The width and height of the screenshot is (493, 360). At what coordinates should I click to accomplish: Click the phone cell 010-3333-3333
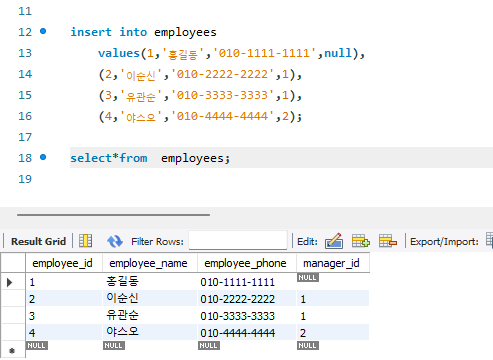coord(247,315)
